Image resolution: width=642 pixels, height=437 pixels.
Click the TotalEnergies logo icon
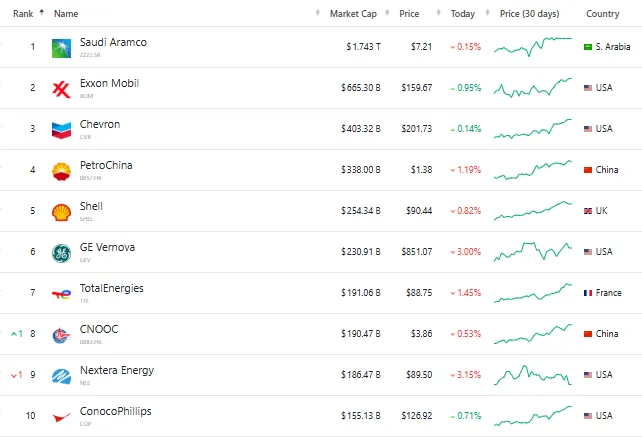point(61,293)
